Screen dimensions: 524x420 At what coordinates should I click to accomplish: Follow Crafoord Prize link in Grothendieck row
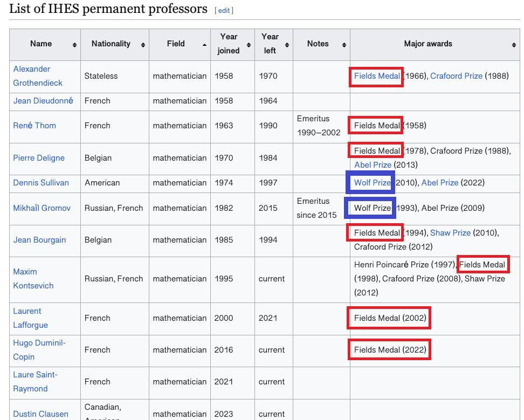point(456,76)
